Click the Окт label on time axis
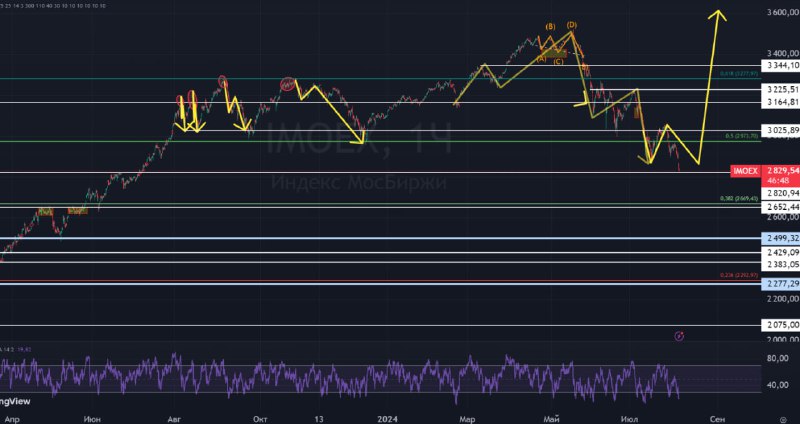 pos(260,419)
